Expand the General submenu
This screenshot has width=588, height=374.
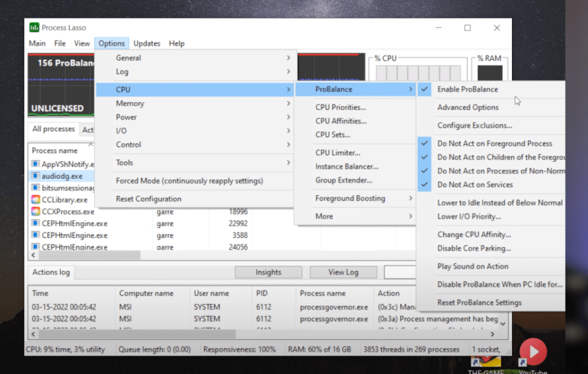[x=194, y=57]
